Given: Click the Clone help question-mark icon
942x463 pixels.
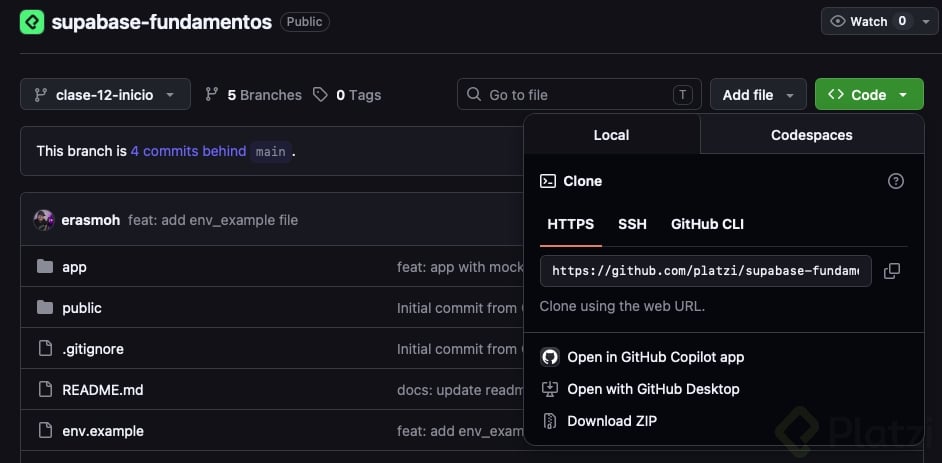Looking at the screenshot, I should [896, 181].
